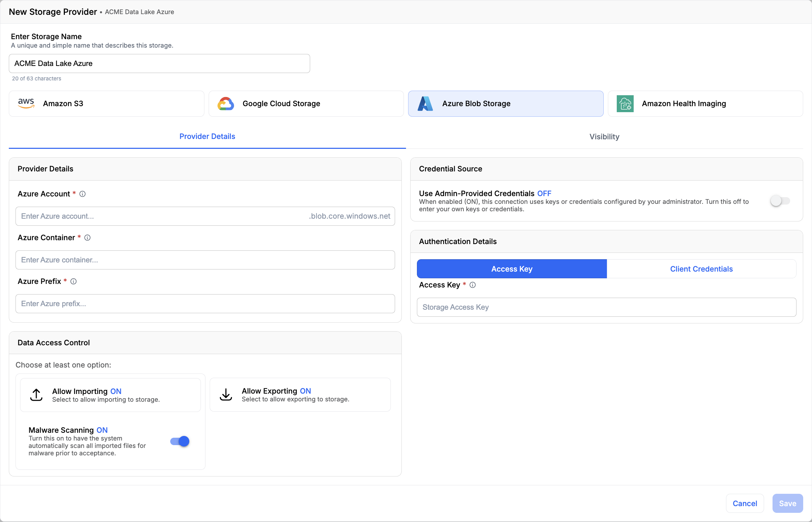Click the Amazon Health Imaging icon
The height and width of the screenshot is (522, 812).
[625, 104]
